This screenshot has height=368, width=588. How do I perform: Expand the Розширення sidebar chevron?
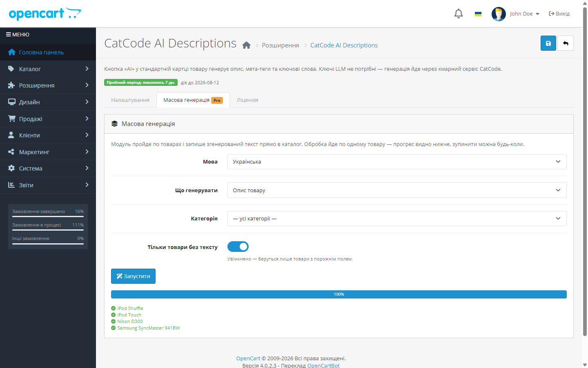tap(87, 85)
